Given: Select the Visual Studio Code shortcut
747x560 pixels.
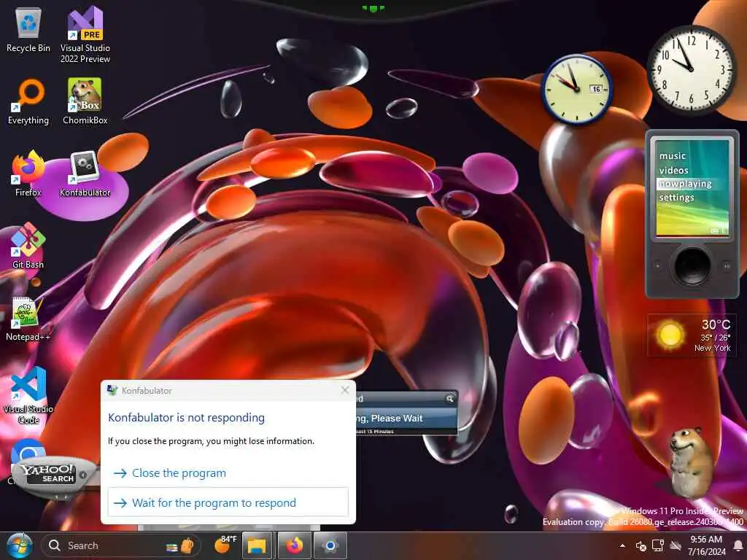Looking at the screenshot, I should [28, 395].
